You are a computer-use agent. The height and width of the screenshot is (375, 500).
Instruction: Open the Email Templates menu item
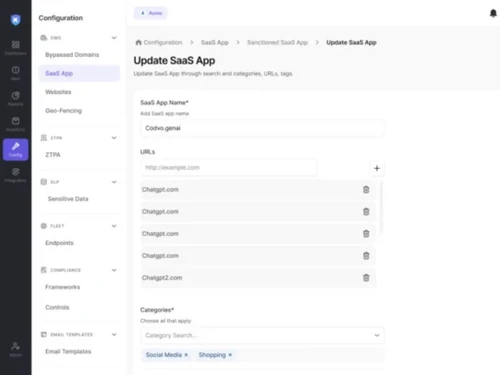tap(68, 351)
